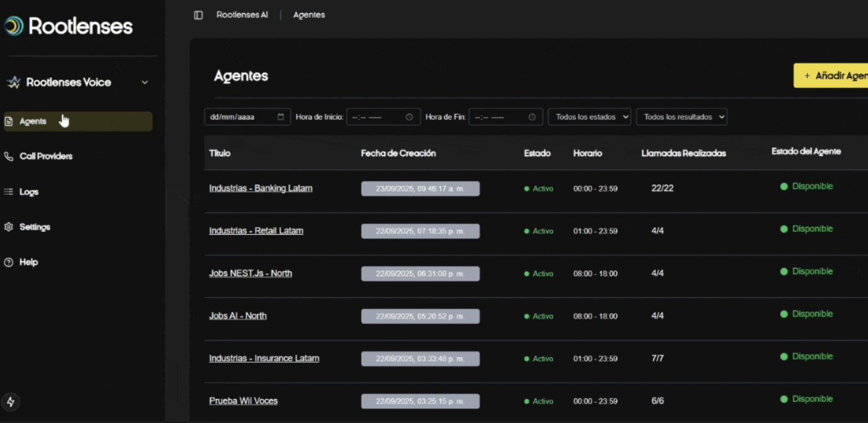Expand the Rootlenses Voice chevron
868x423 pixels.
pos(145,82)
